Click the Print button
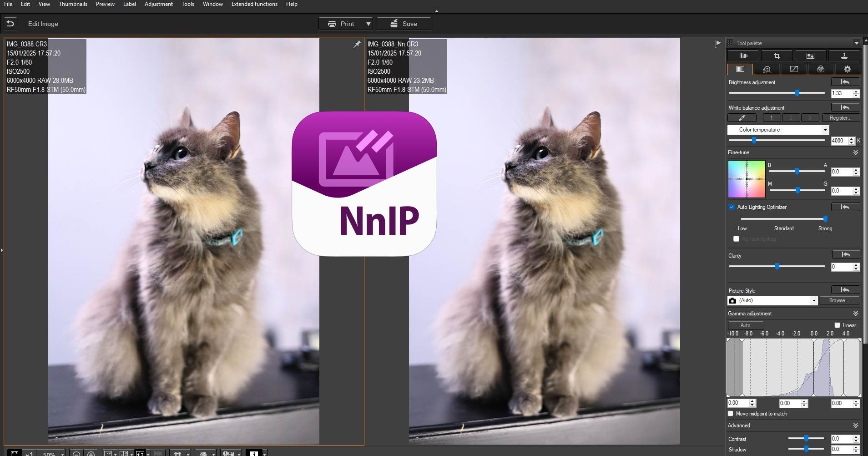 pyautogui.click(x=341, y=24)
